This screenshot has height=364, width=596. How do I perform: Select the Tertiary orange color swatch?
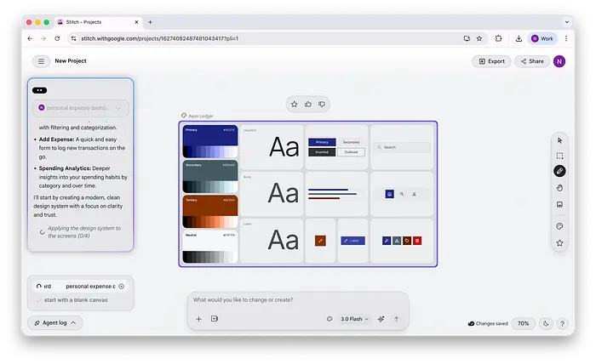209,204
